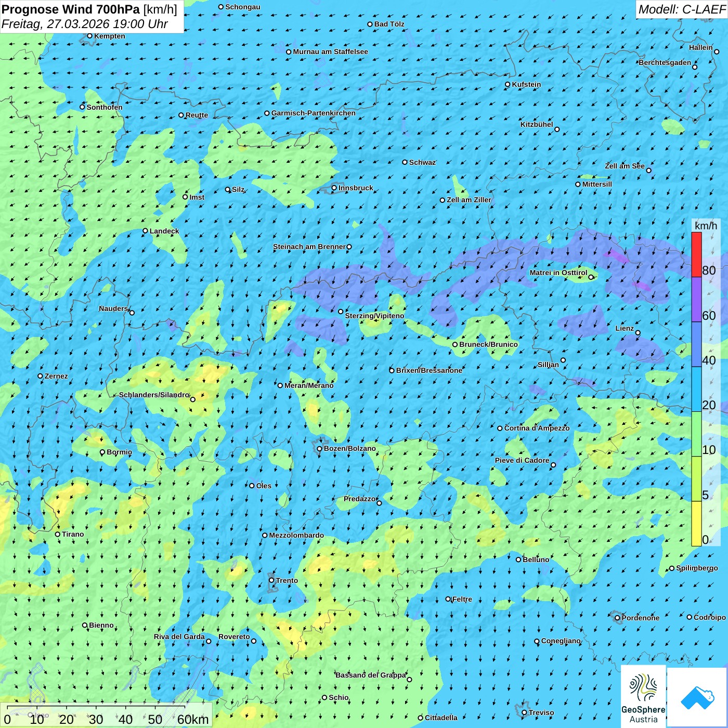The image size is (728, 728).
Task: Click the Lienz label
Action: click(625, 328)
